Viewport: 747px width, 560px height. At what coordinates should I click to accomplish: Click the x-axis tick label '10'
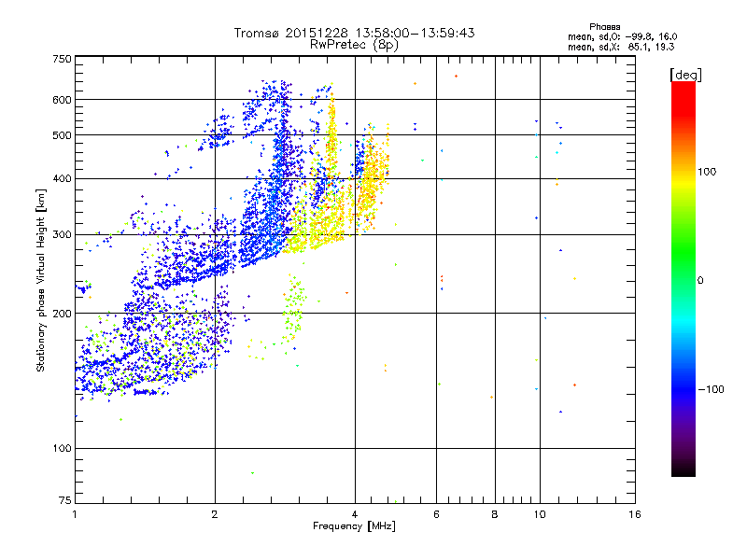540,514
